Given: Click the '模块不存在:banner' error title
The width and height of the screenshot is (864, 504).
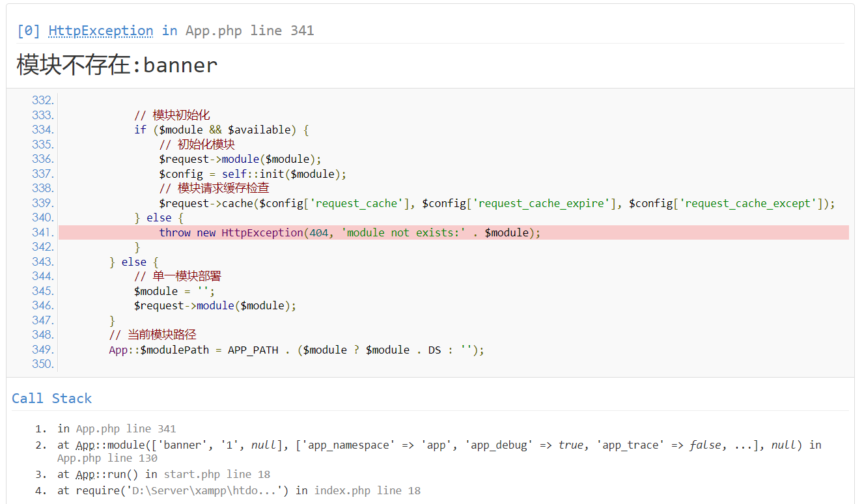Looking at the screenshot, I should click(117, 65).
